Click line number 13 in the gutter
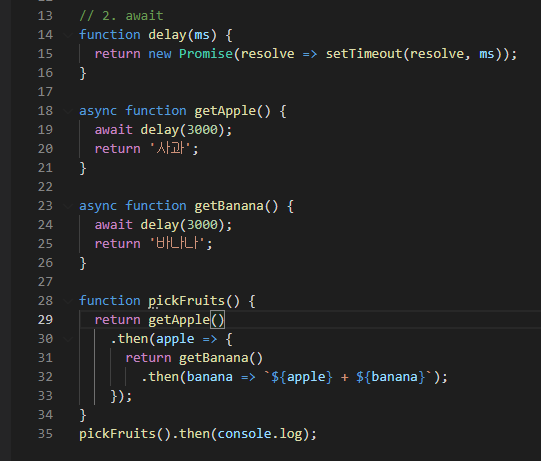The image size is (541, 461). click(x=45, y=16)
